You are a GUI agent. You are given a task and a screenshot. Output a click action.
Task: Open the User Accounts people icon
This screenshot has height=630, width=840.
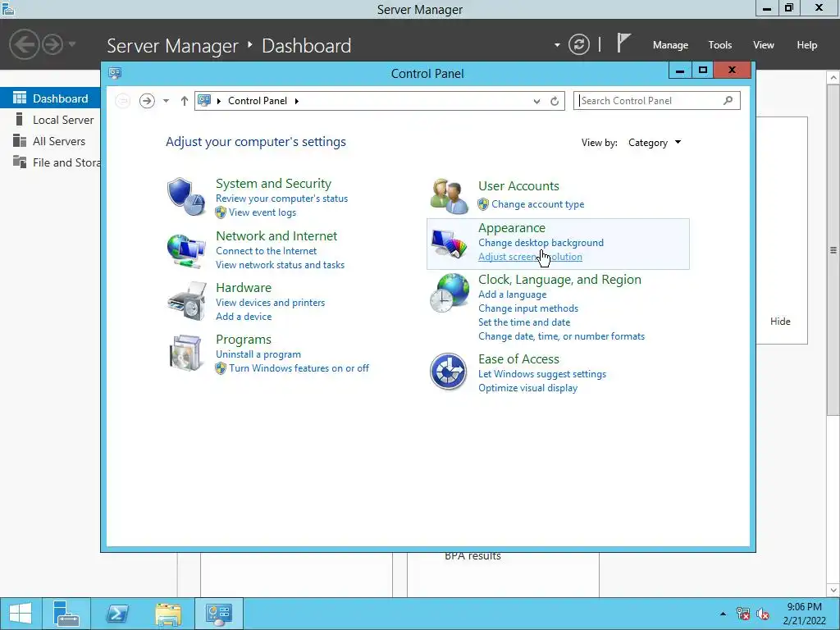point(449,196)
